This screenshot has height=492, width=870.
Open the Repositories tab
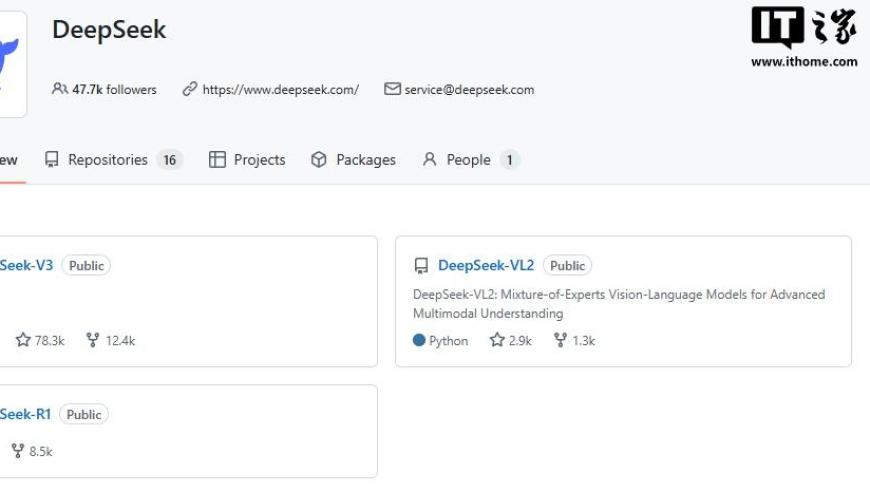[113, 160]
